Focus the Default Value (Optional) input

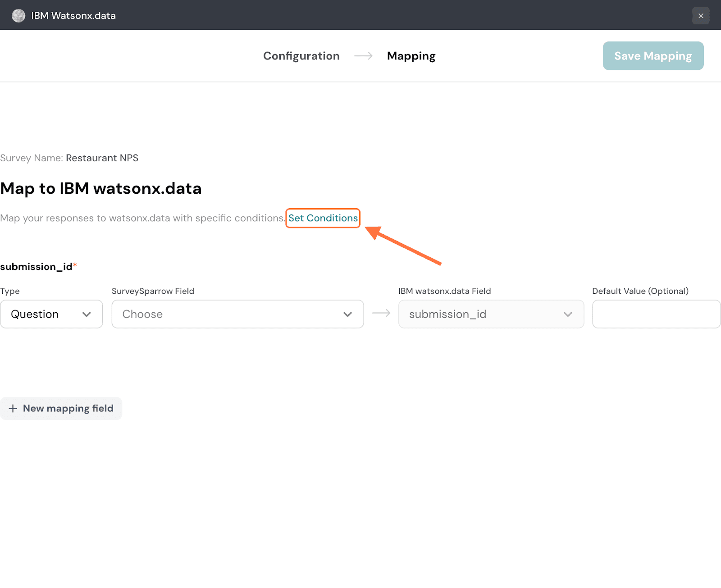click(656, 314)
